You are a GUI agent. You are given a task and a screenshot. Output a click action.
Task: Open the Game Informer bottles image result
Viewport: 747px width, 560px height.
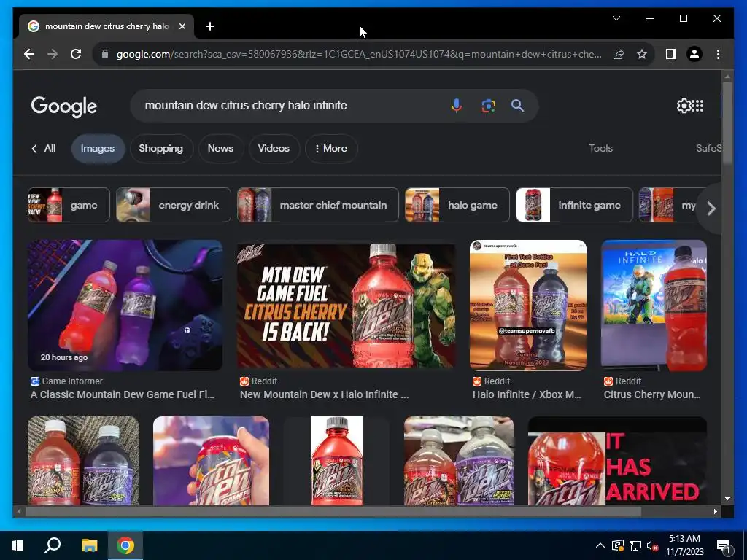tap(125, 306)
